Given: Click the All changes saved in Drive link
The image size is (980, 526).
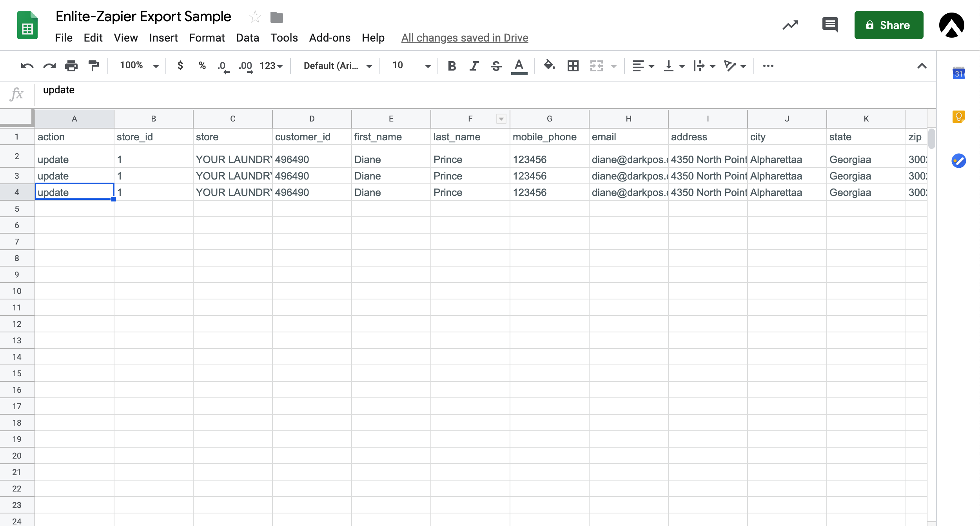Looking at the screenshot, I should click(x=465, y=38).
